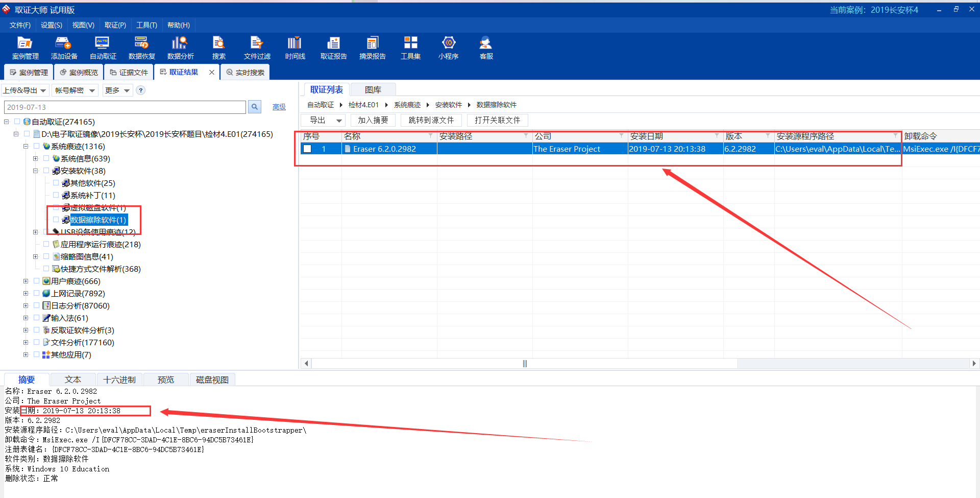Open the 更多 dropdown
980x498 pixels.
(x=117, y=90)
